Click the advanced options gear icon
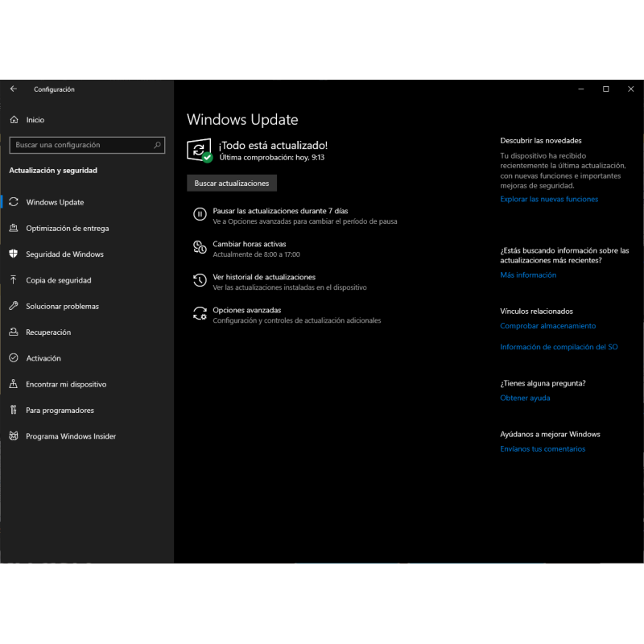The height and width of the screenshot is (644, 644). coord(200,313)
